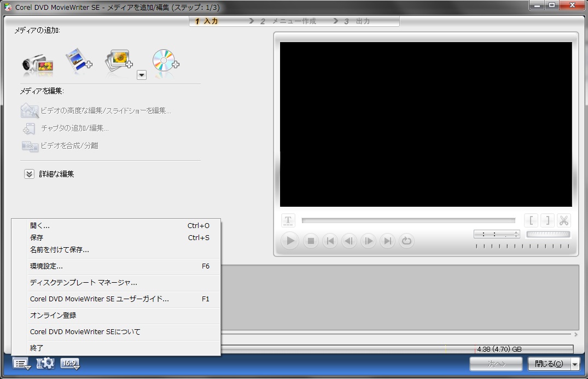Image resolution: width=588 pixels, height=379 pixels.
Task: Click the ビデオの高度な編集/スライドショーを編集... label
Action: 106,110
